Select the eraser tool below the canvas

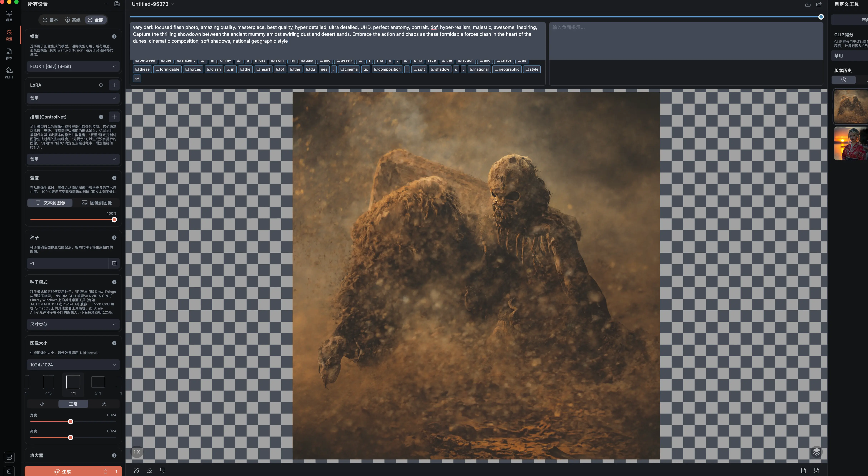(x=150, y=471)
